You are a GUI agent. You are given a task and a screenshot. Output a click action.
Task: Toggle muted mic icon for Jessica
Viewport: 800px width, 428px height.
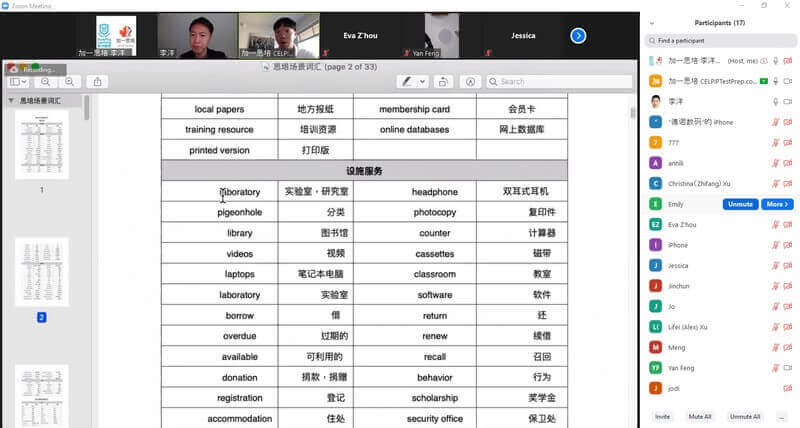(775, 265)
